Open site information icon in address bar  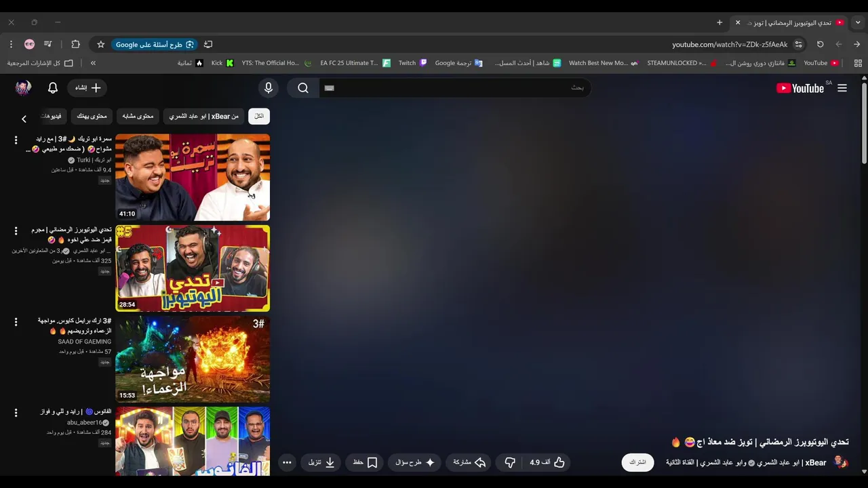798,44
